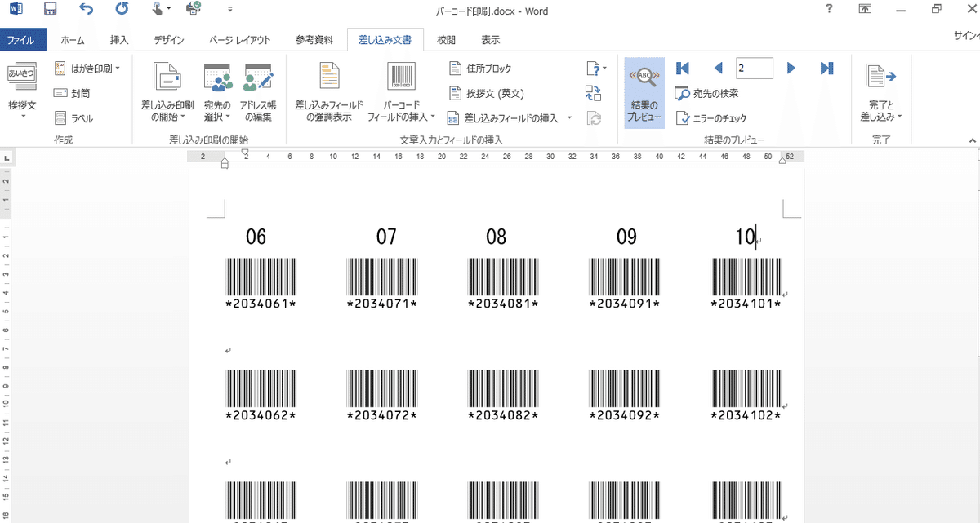Toggle touch/mouse mode icon
The height and width of the screenshot is (523, 980).
tap(158, 10)
